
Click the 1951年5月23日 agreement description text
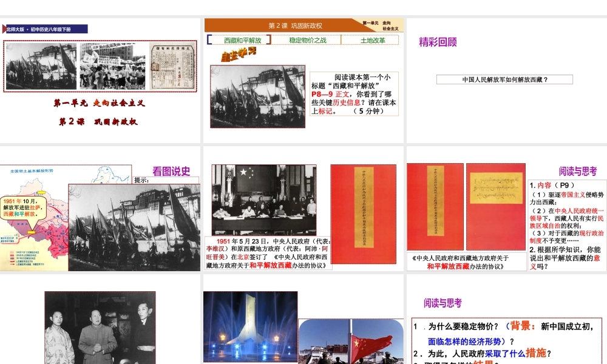pyautogui.click(x=268, y=254)
